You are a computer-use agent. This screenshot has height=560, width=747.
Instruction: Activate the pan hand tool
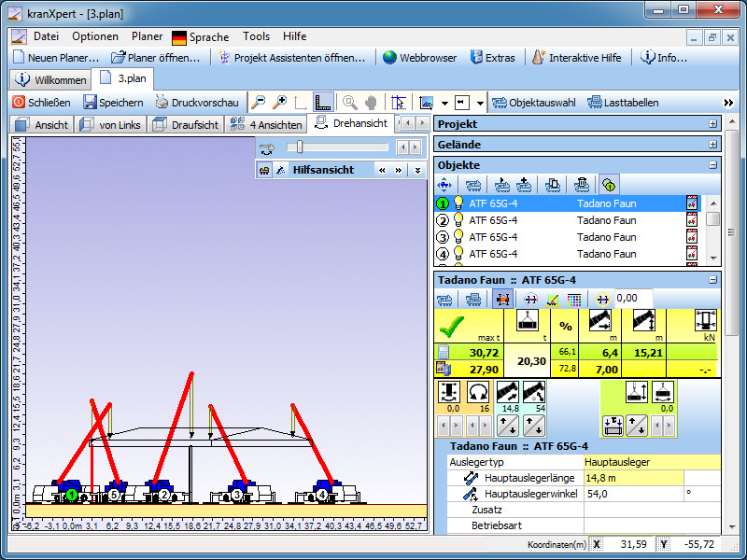click(371, 103)
